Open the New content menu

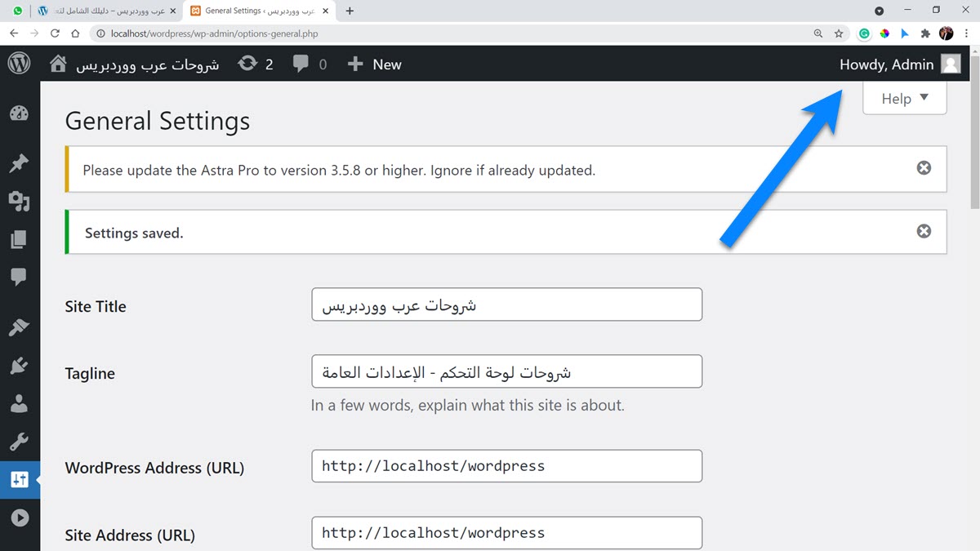point(374,64)
